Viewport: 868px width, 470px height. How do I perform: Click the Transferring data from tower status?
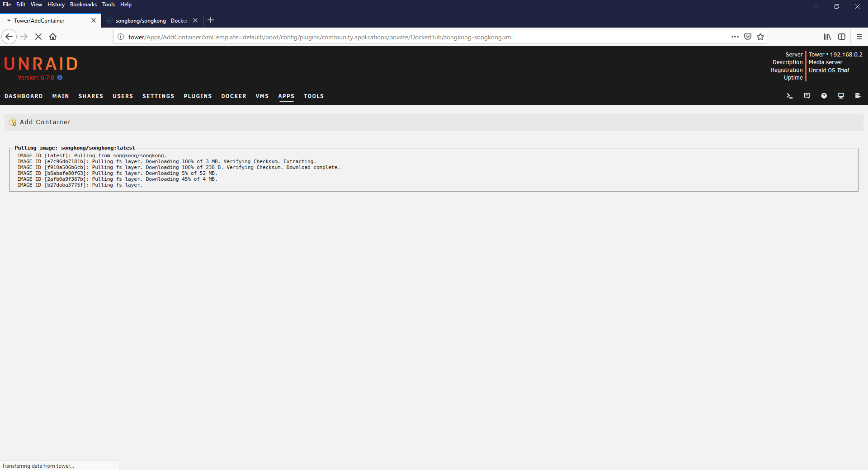click(x=38, y=466)
